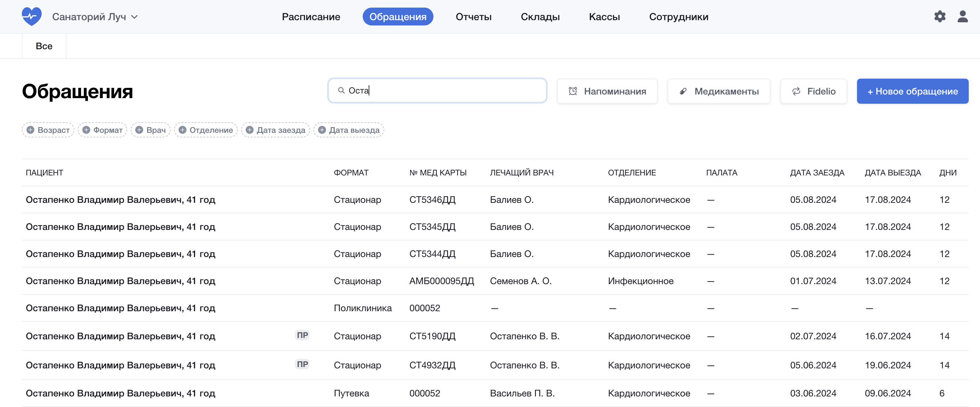
Task: Open the Отделение filter dropdown
Action: 205,130
